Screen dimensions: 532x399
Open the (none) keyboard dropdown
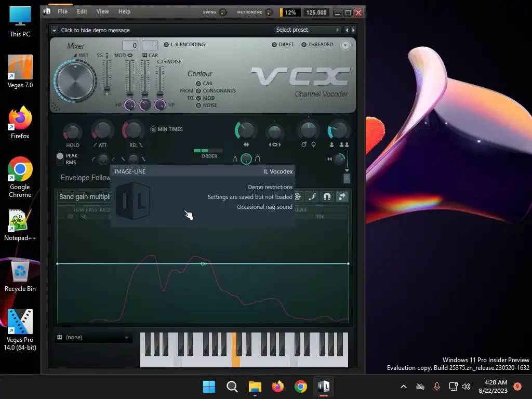(x=94, y=337)
